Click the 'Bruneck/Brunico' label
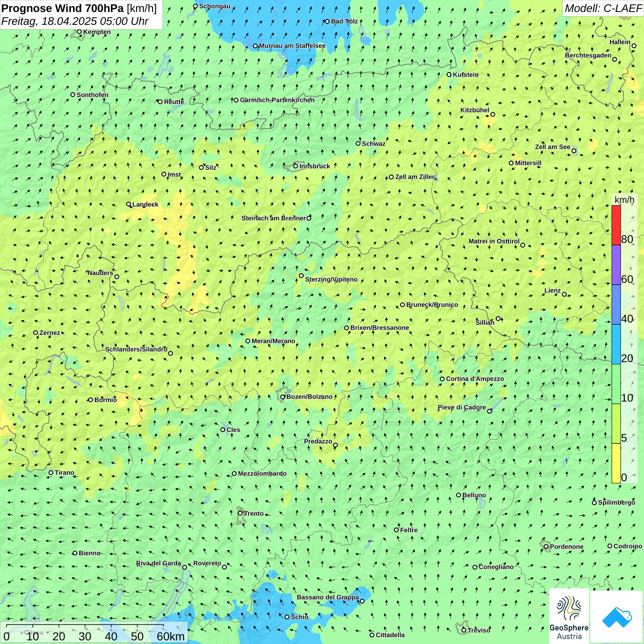The width and height of the screenshot is (644, 644). [x=432, y=305]
